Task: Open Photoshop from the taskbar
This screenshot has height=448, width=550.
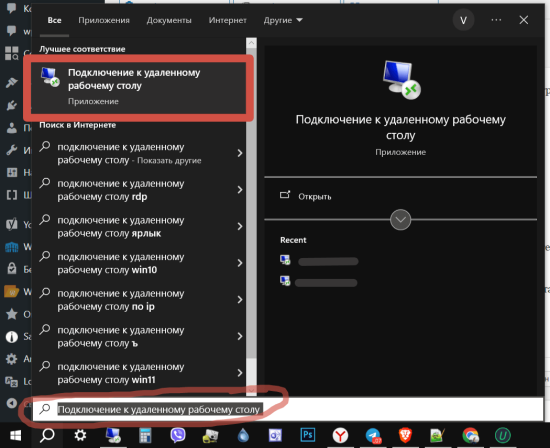Action: coord(308,435)
